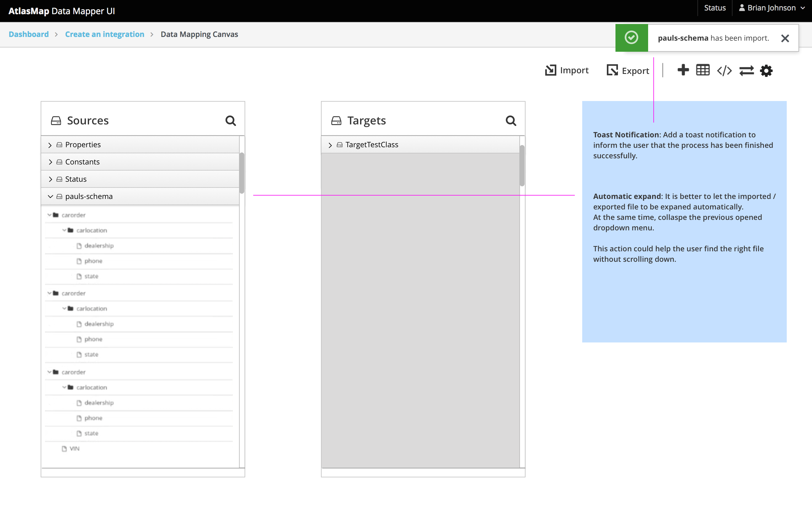The height and width of the screenshot is (510, 812).
Task: Open the mapping table view icon
Action: click(x=703, y=71)
